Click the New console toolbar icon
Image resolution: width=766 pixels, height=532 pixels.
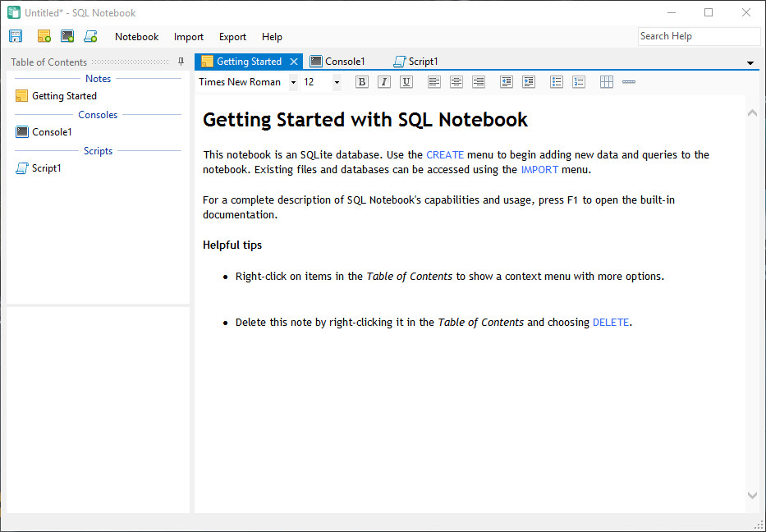[x=67, y=36]
